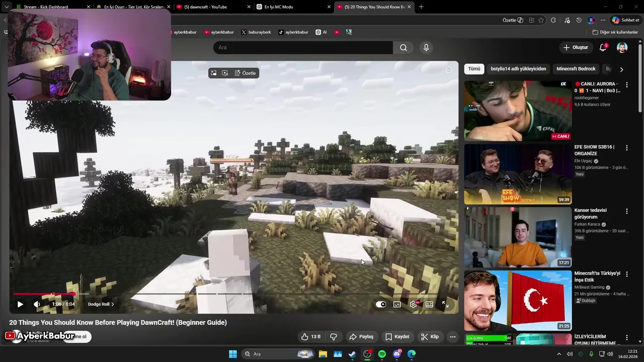Viewport: 644px width, 362px height.
Task: Open a new browser tab
Action: click(x=421, y=7)
